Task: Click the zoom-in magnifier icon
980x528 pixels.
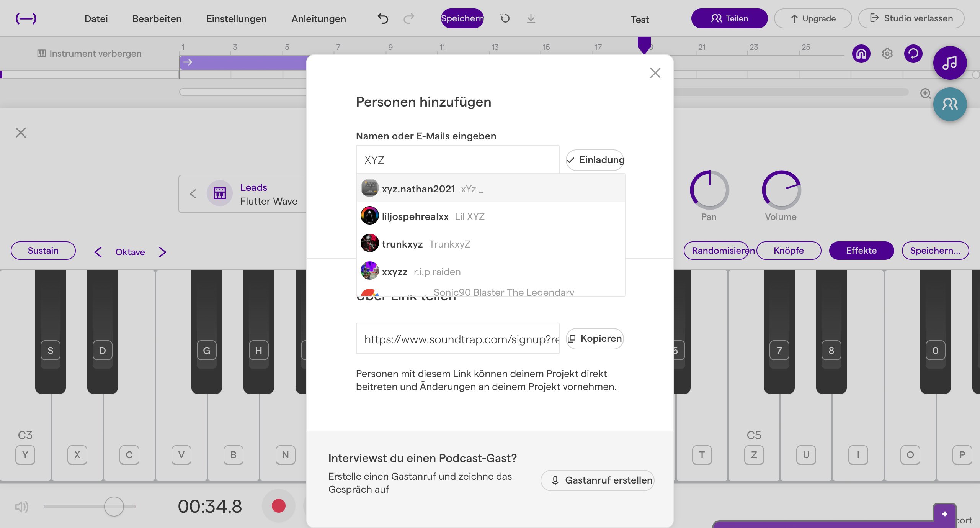Action: tap(925, 93)
